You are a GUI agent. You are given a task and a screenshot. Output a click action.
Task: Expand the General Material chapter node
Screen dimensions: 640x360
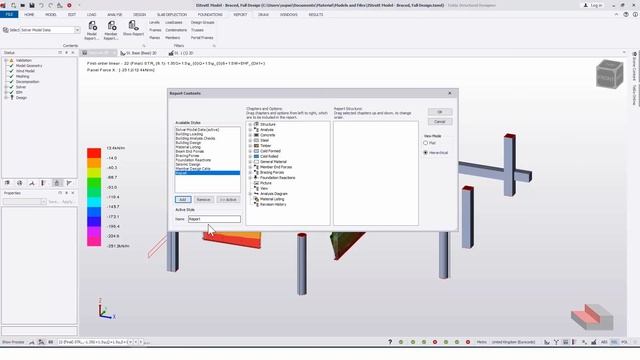[x=250, y=162]
